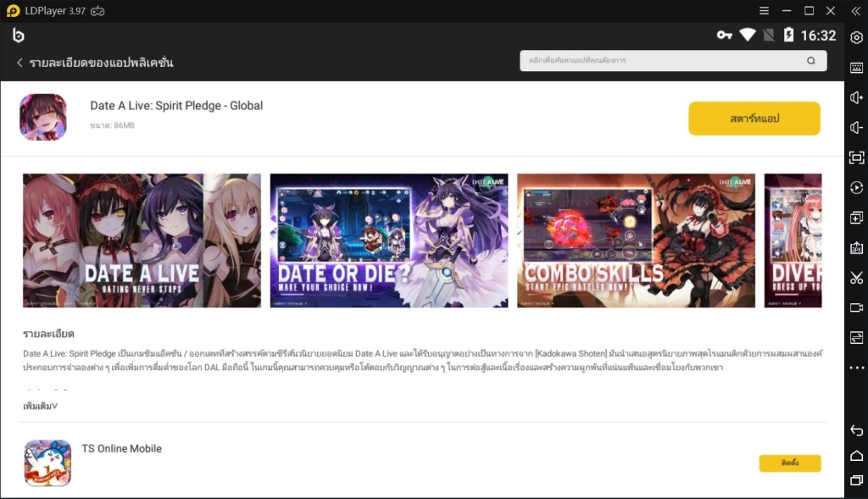Install TS Online Mobile with yellow button
The width and height of the screenshot is (868, 499).
point(789,463)
